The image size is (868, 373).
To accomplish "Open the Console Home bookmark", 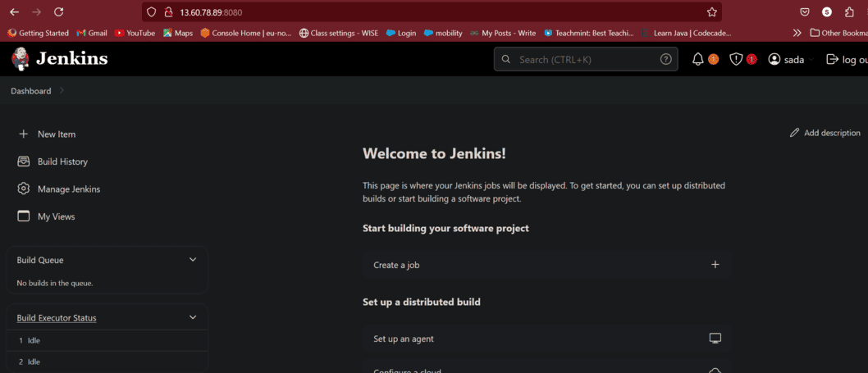I will (246, 34).
